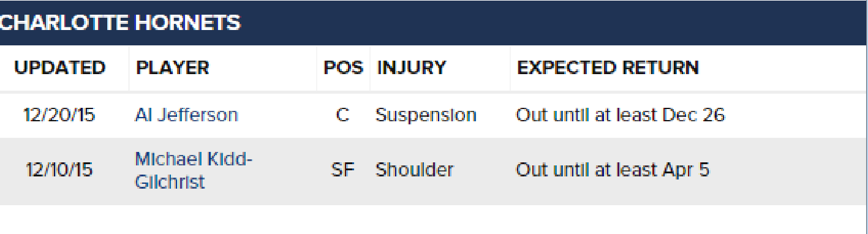Click the Charlotte Hornets team heading
The height and width of the screenshot is (234, 868).
pyautogui.click(x=120, y=23)
